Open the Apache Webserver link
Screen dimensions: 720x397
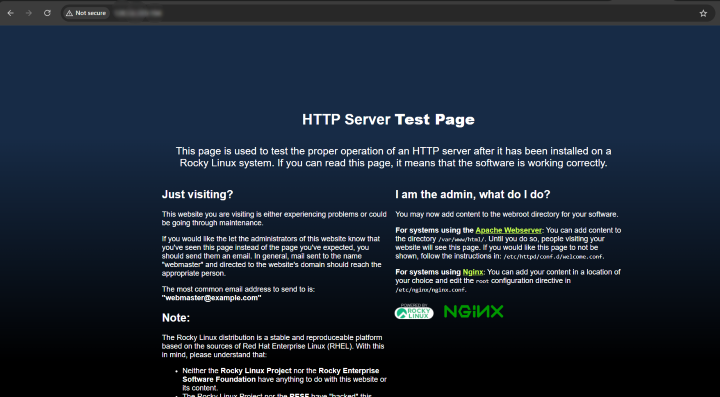(508, 230)
